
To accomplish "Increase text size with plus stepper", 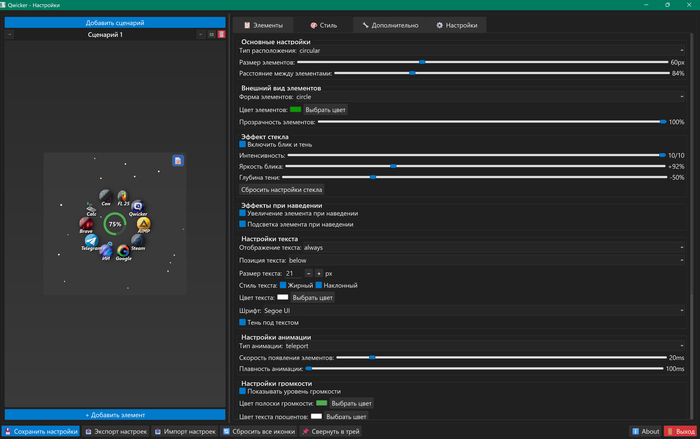I will (x=319, y=273).
